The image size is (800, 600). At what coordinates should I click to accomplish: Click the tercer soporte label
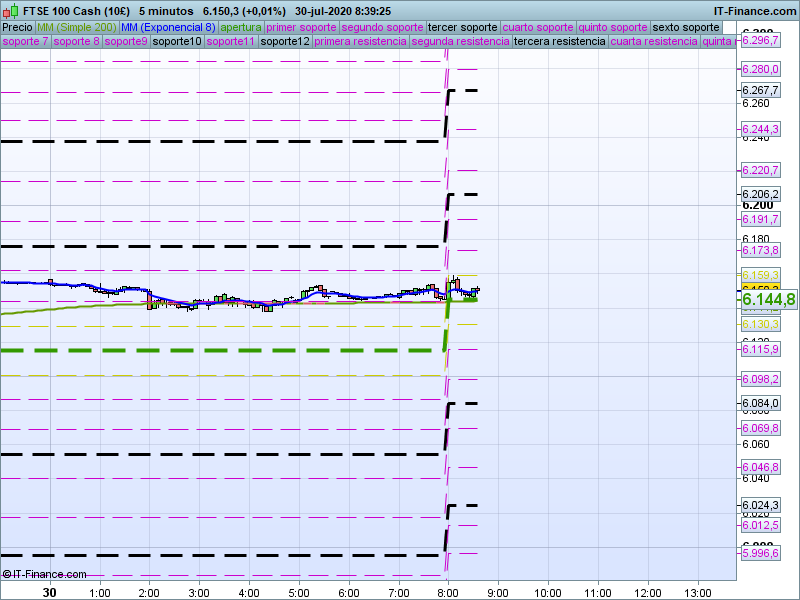tap(462, 27)
